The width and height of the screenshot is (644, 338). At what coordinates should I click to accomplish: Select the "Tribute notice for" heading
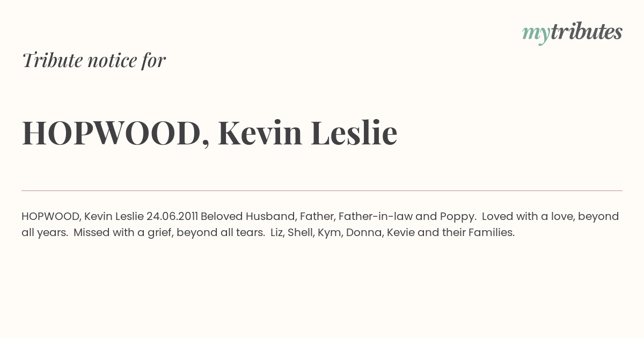click(94, 60)
